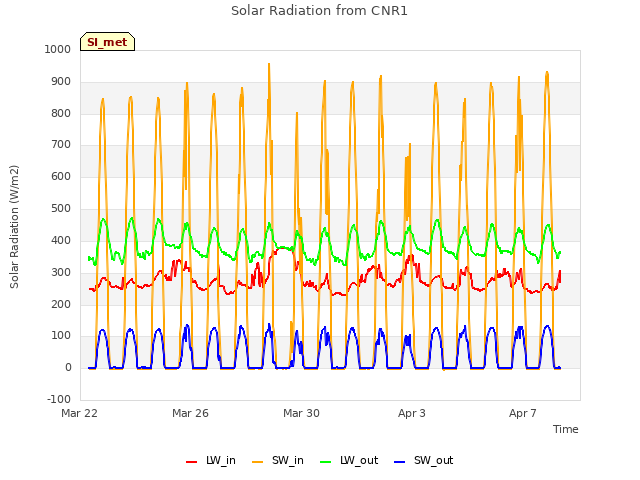
Task: Click the 100 y-axis tick label
Action: pos(61,336)
